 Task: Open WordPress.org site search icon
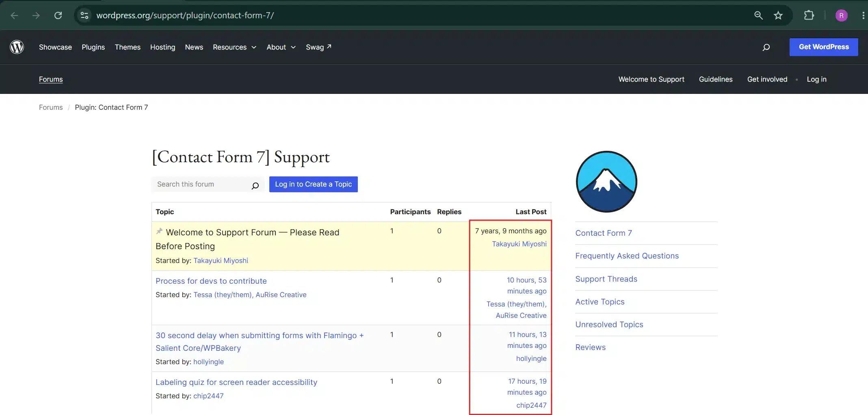pyautogui.click(x=766, y=47)
